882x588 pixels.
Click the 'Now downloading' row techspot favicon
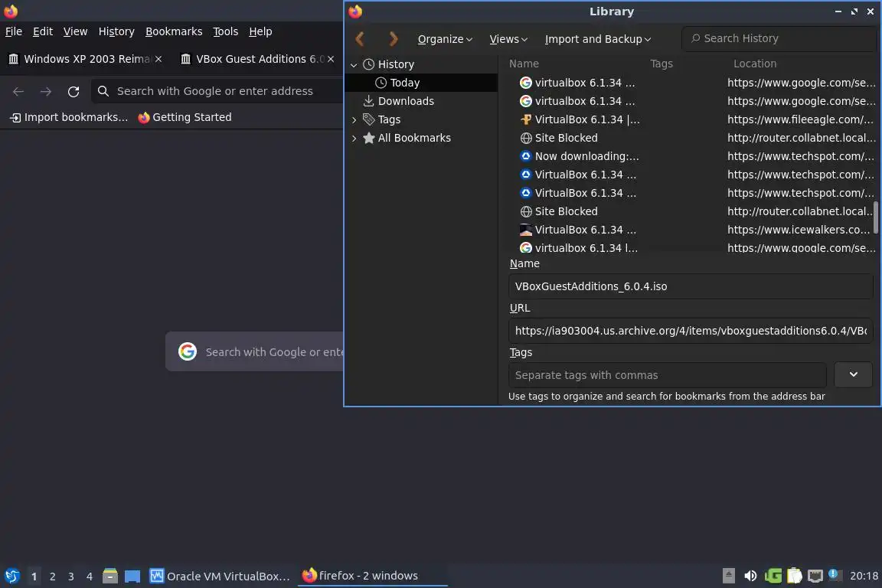point(526,156)
